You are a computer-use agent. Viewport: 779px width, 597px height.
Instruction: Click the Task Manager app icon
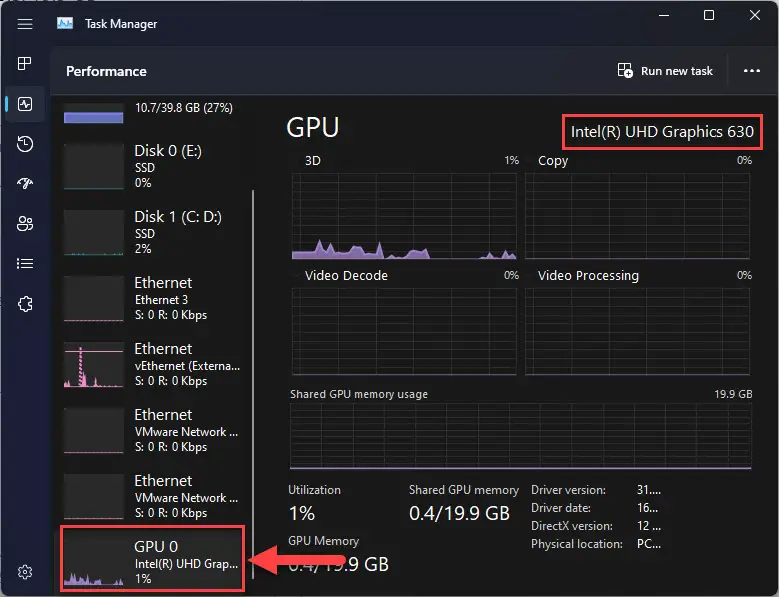65,23
